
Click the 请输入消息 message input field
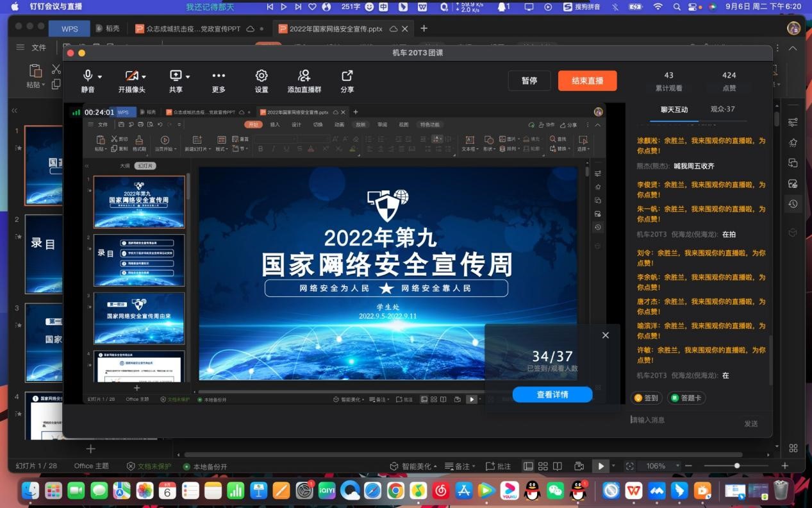click(679, 420)
